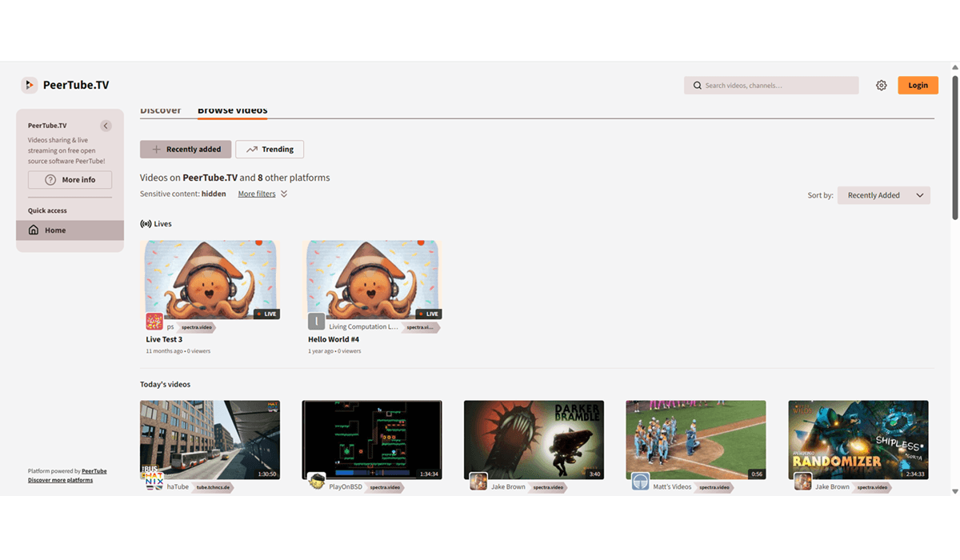Click the Living Computation channel name
960x560 pixels.
click(x=363, y=326)
